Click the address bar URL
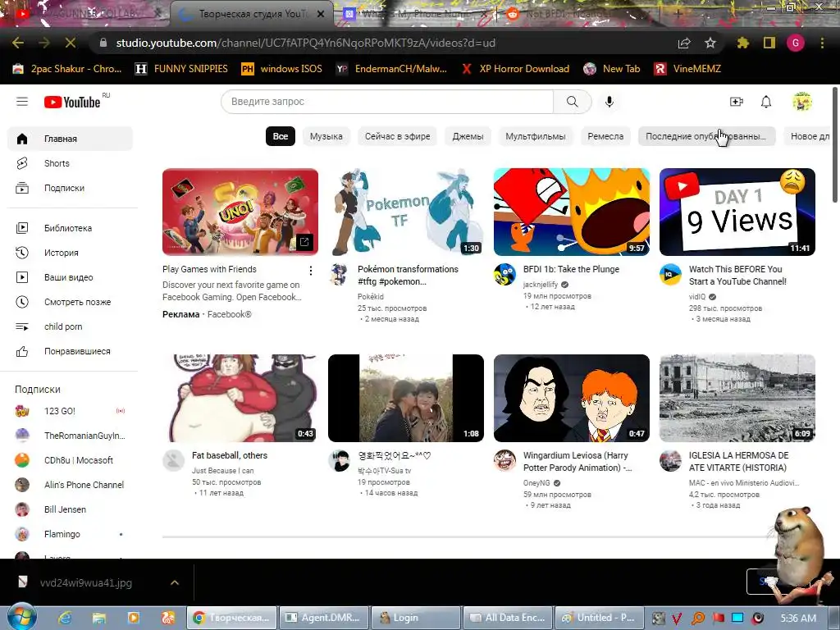The width and height of the screenshot is (840, 630). 305,43
